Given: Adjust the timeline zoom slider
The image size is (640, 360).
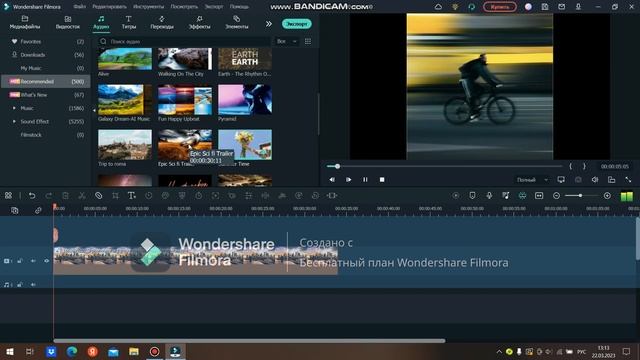Looking at the screenshot, I should coord(582,196).
